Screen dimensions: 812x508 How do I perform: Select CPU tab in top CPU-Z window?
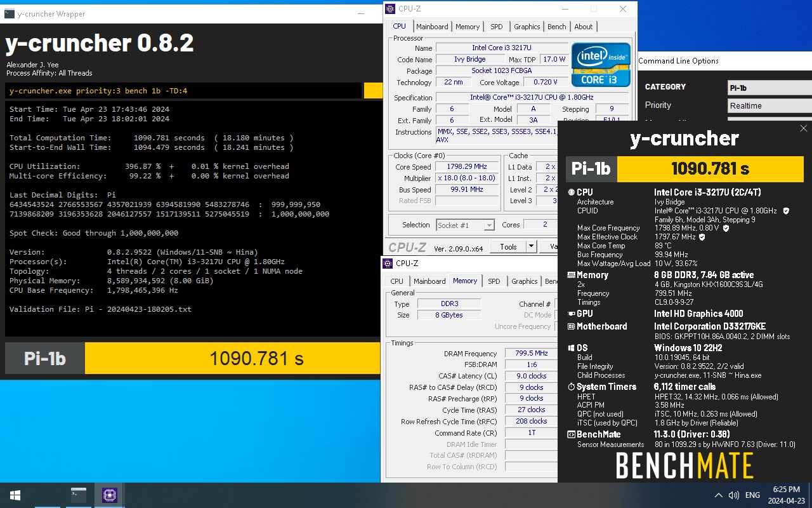[x=400, y=26]
